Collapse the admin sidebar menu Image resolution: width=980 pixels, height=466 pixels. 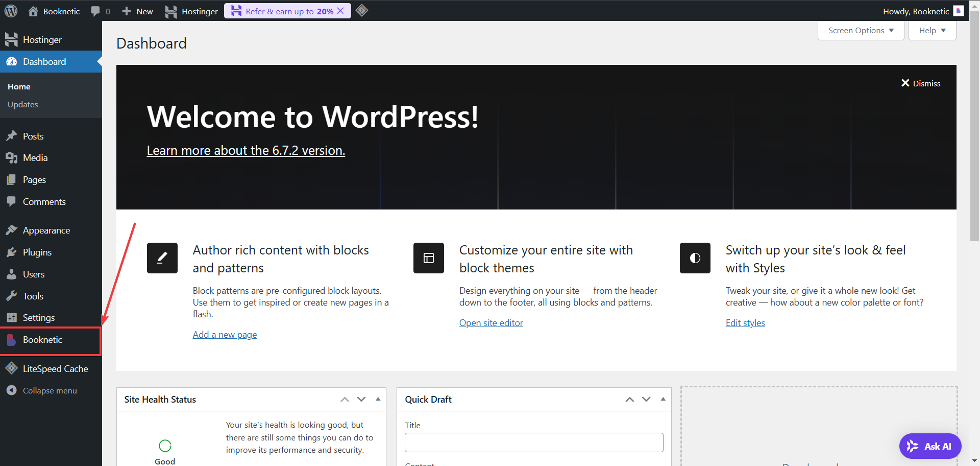[50, 390]
